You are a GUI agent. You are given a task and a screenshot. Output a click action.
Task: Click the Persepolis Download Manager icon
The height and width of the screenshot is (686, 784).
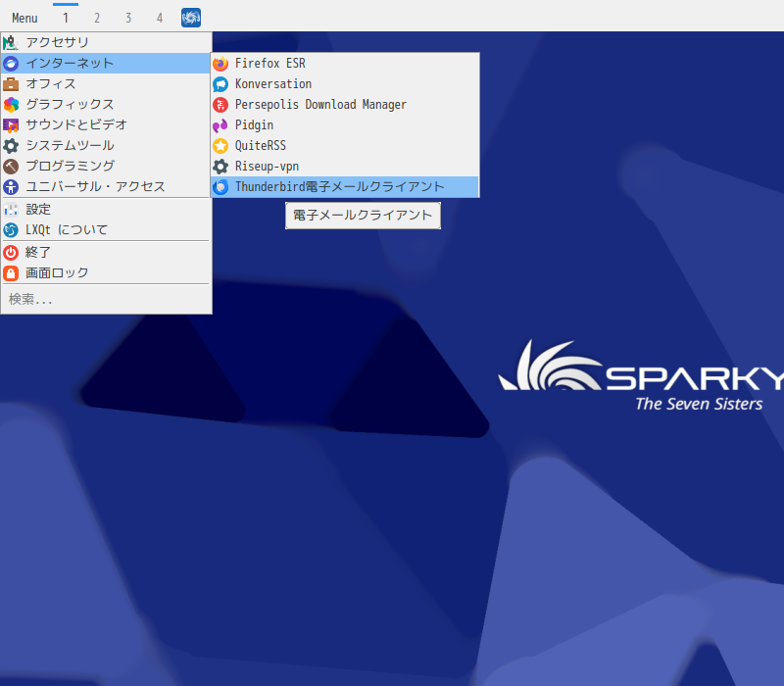click(220, 104)
